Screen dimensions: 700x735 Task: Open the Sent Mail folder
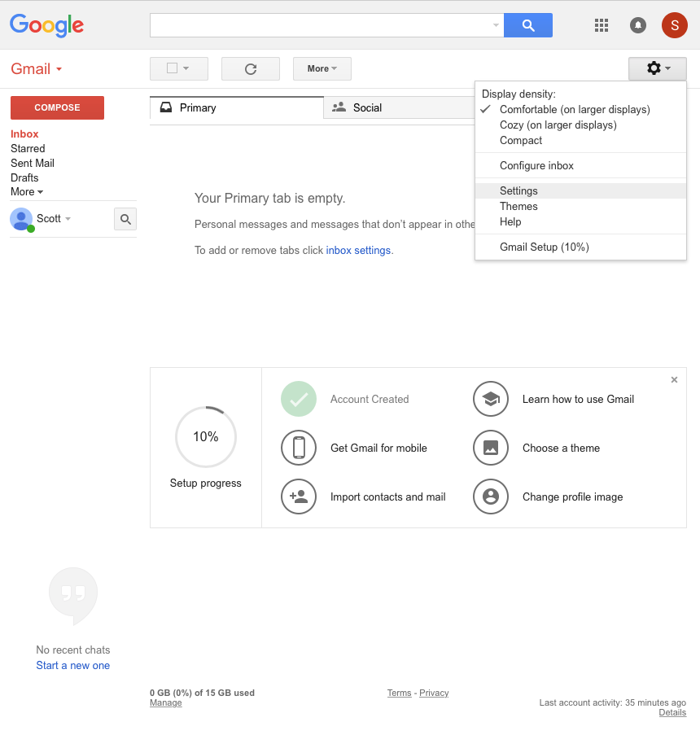click(x=33, y=163)
